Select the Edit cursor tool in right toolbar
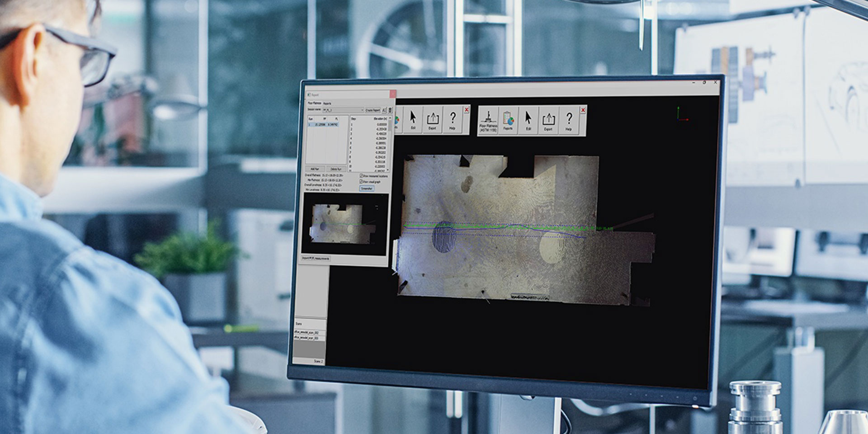Screen dimensions: 868x434 528,120
